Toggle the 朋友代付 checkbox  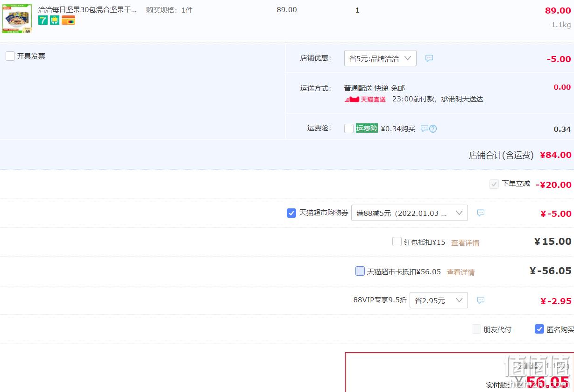coord(476,329)
